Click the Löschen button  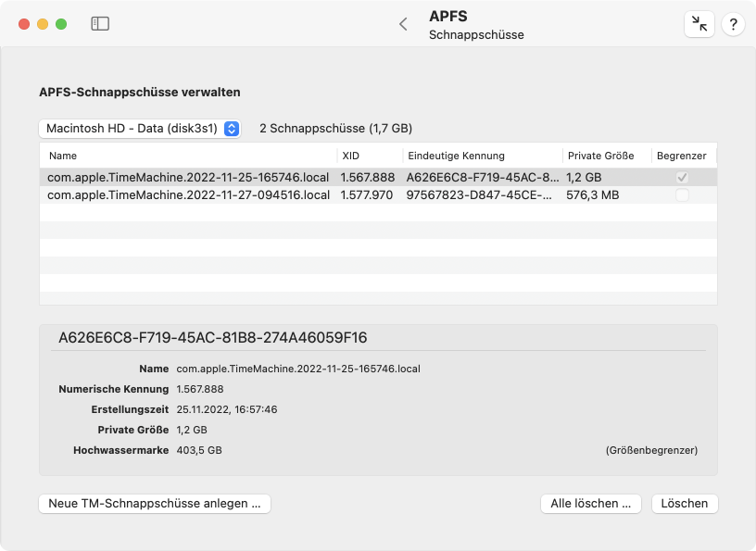(684, 504)
